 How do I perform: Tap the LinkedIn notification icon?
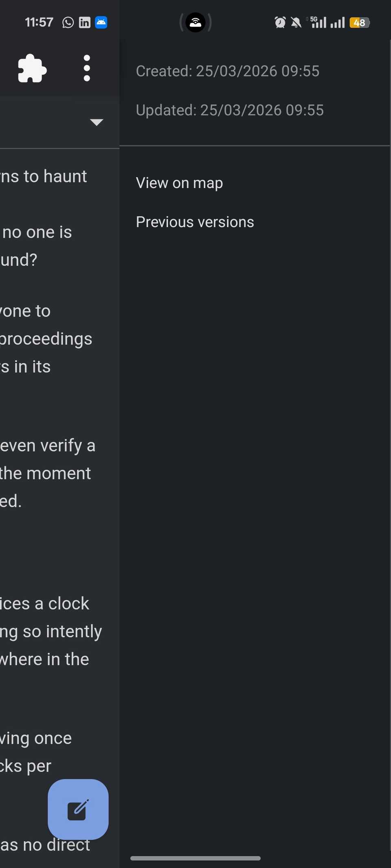pyautogui.click(x=84, y=22)
